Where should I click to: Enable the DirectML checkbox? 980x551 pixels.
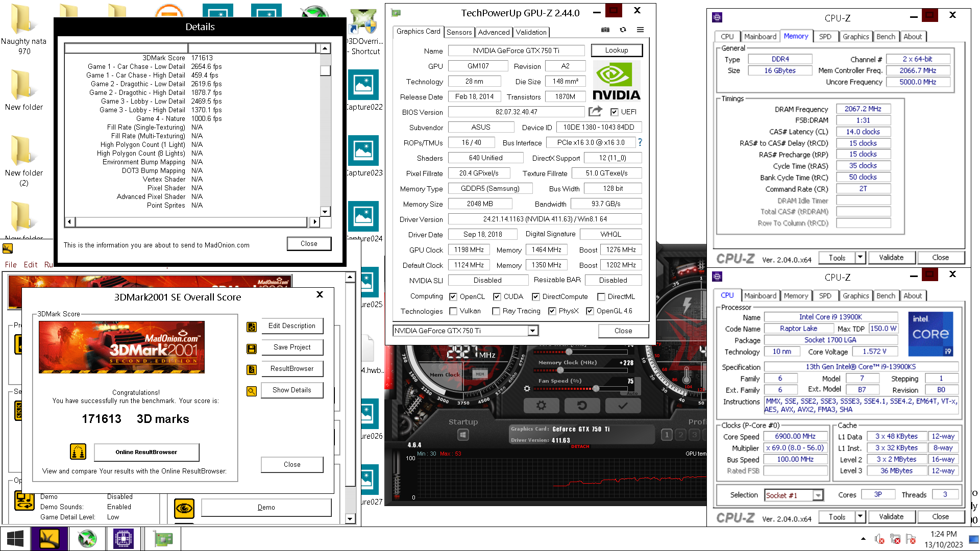(601, 297)
